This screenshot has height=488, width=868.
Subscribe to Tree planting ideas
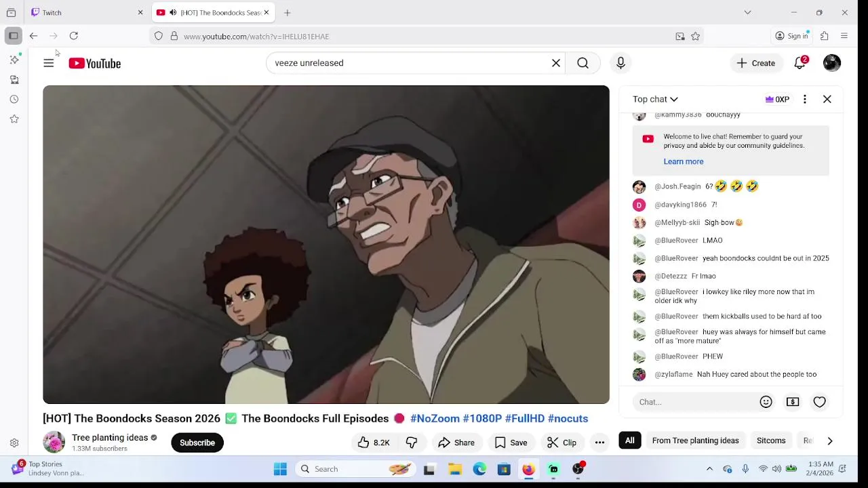[197, 443]
